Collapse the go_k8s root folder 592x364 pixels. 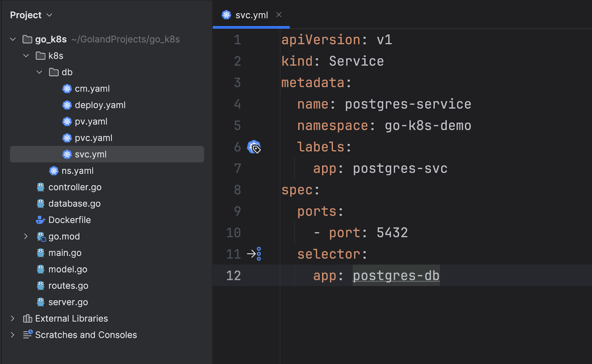(x=13, y=39)
